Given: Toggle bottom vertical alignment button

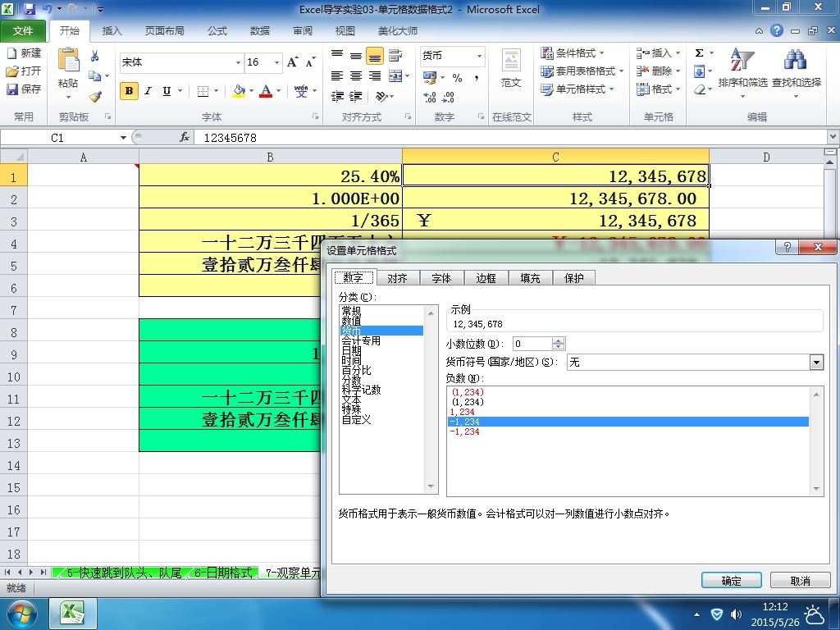Looking at the screenshot, I should point(374,55).
